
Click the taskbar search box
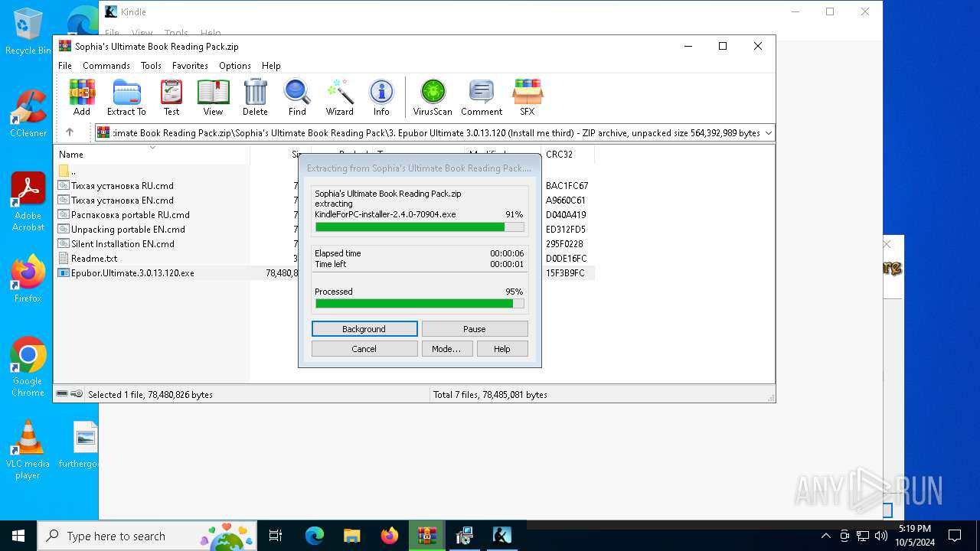coord(148,536)
